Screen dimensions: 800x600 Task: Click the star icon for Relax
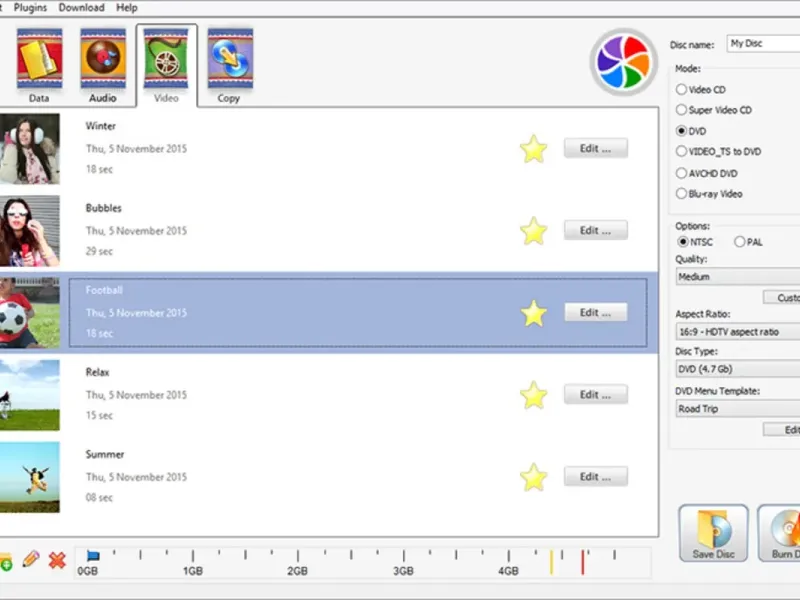(534, 395)
